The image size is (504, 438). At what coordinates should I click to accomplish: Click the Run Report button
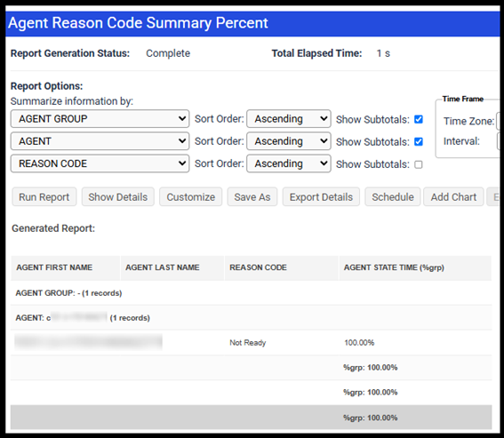point(44,197)
